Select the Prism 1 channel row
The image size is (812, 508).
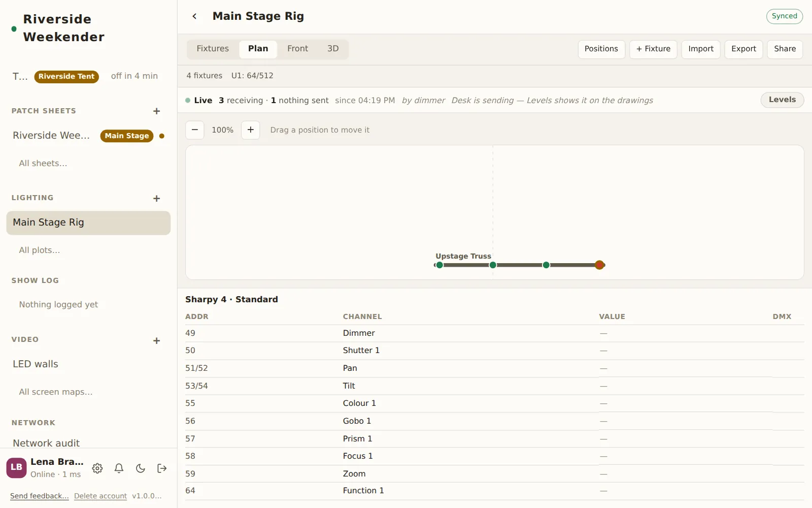click(x=495, y=439)
